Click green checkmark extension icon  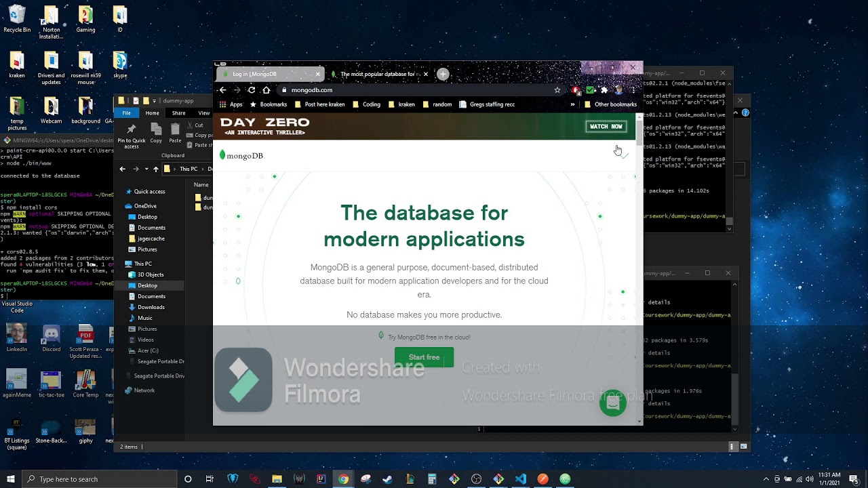pyautogui.click(x=590, y=89)
